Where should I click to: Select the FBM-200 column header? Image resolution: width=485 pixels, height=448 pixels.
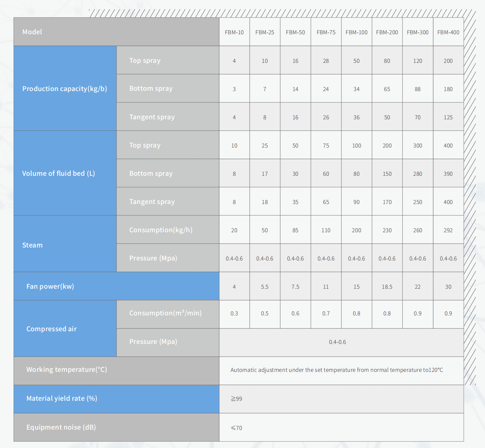[387, 32]
